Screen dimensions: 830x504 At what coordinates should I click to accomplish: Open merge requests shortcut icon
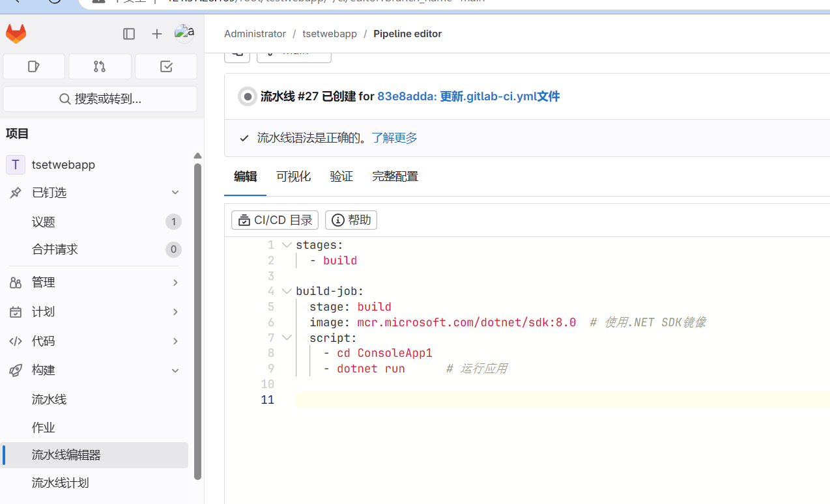click(100, 66)
